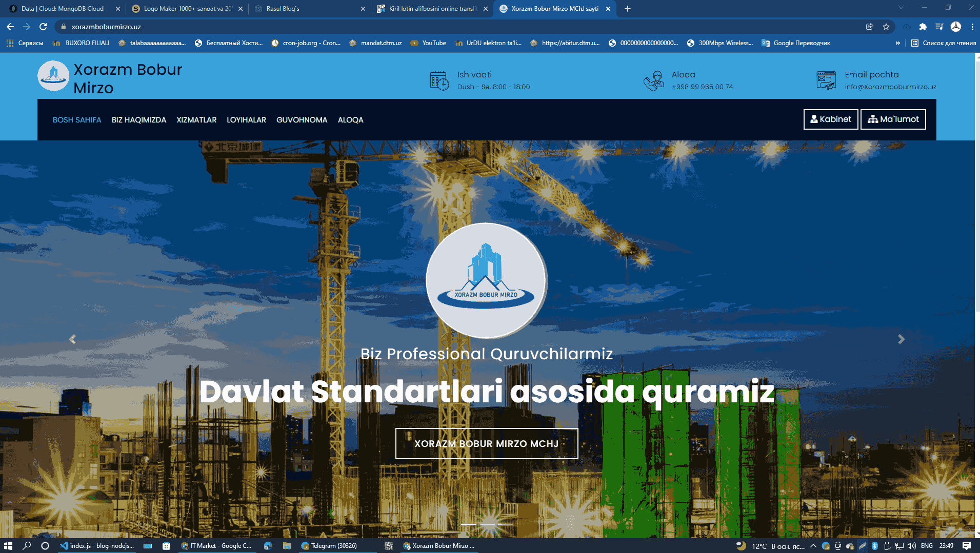Click the Aloqa contact person icon
Viewport: 980px width, 553px height.
click(653, 80)
